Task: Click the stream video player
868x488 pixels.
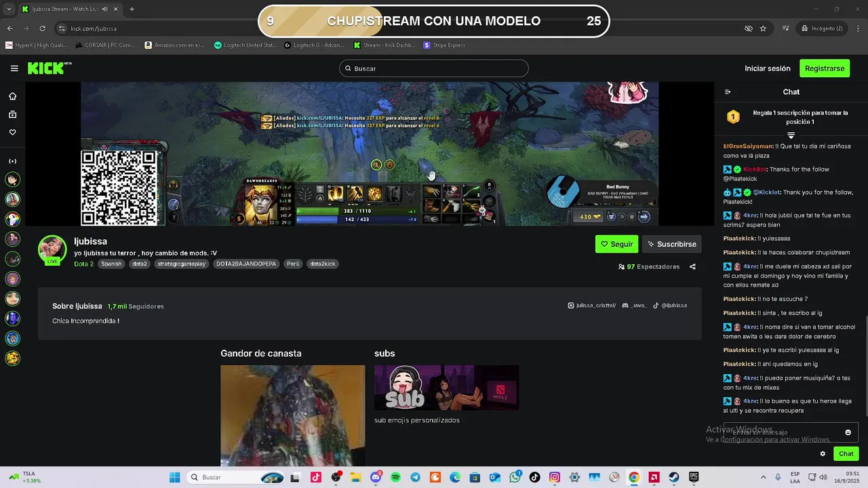Action: (x=370, y=154)
